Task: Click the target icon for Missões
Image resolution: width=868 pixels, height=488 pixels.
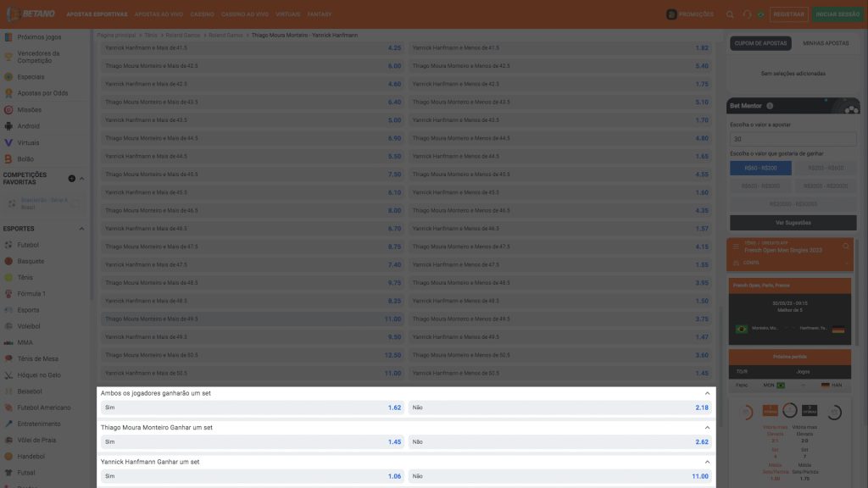Action: click(x=8, y=109)
